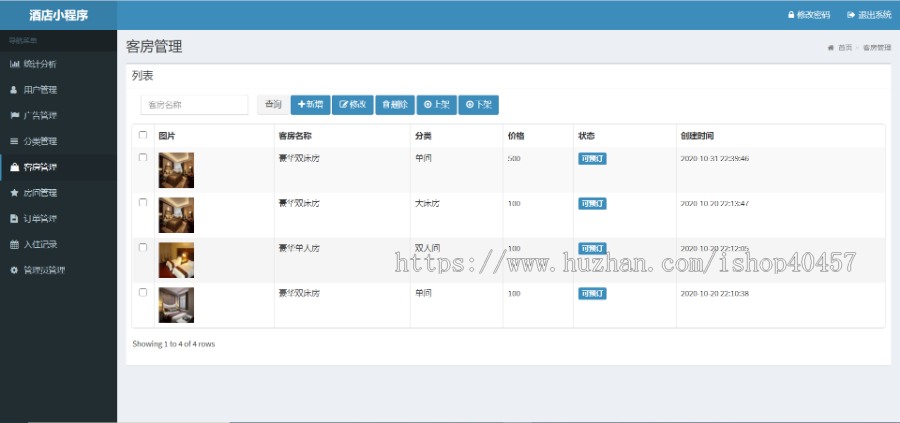
Task: Click timestamp 2020-10-31 22:39:46
Action: coord(715,158)
